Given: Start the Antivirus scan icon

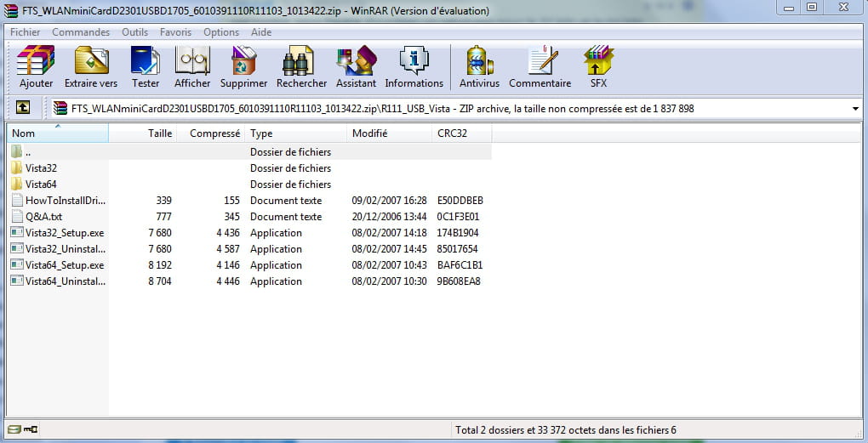Looking at the screenshot, I should click(x=479, y=67).
